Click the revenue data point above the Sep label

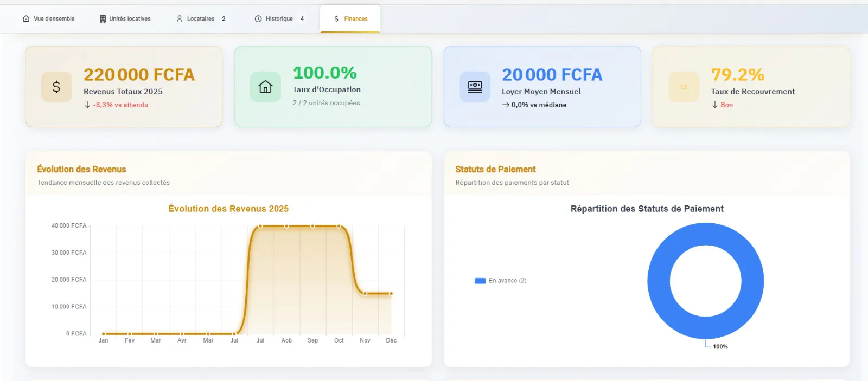(x=312, y=226)
